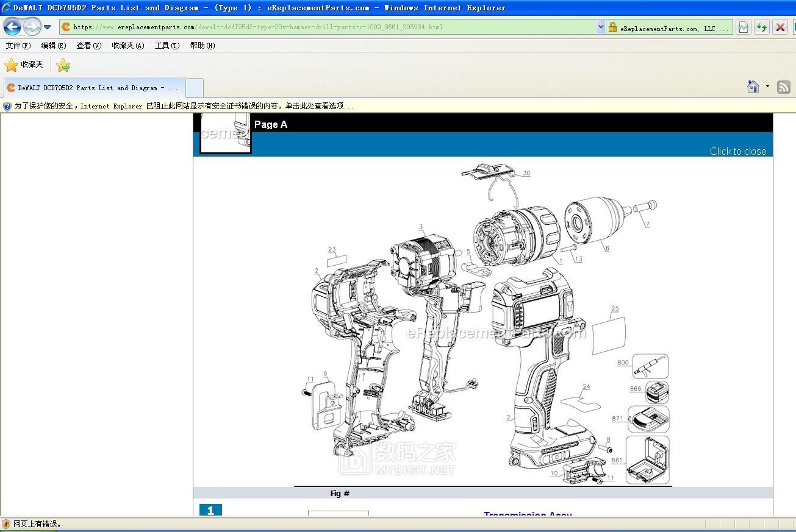Click part 30 belt clip in diagram

(x=487, y=171)
